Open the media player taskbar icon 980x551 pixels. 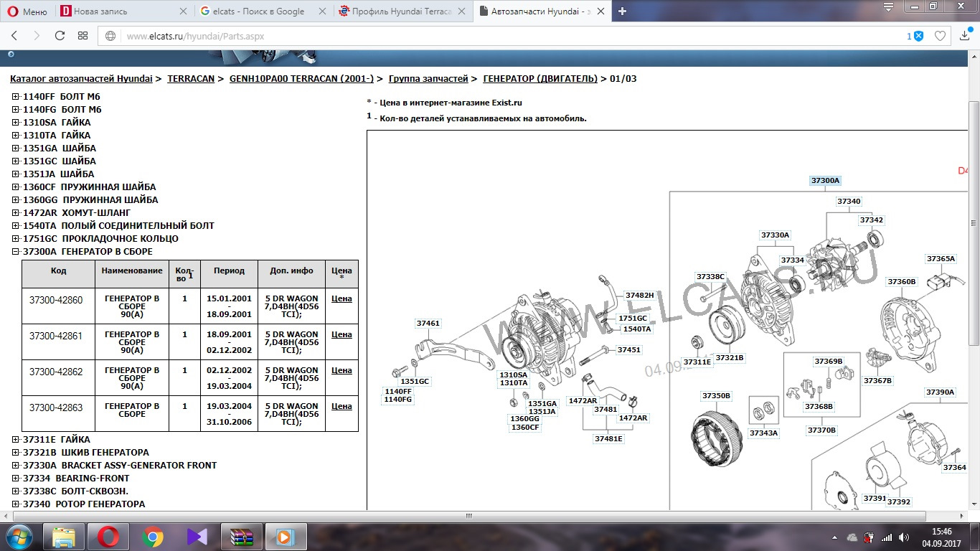286,537
